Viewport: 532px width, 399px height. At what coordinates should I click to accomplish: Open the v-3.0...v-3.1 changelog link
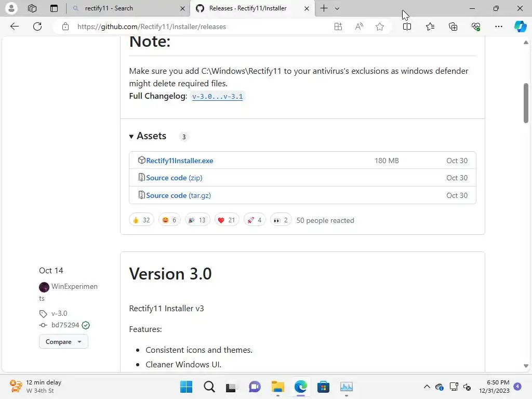coord(217,96)
